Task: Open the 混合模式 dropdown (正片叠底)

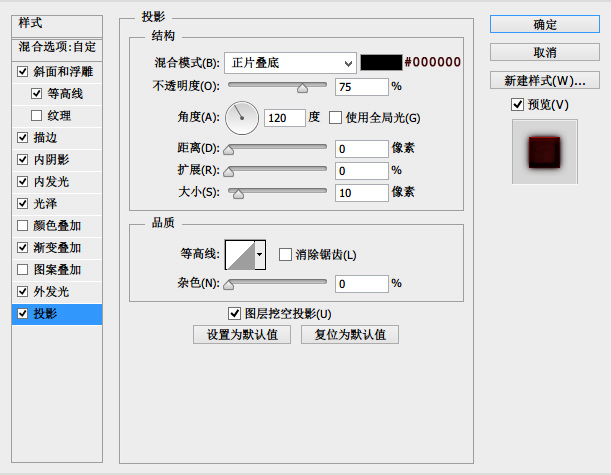Action: click(290, 63)
